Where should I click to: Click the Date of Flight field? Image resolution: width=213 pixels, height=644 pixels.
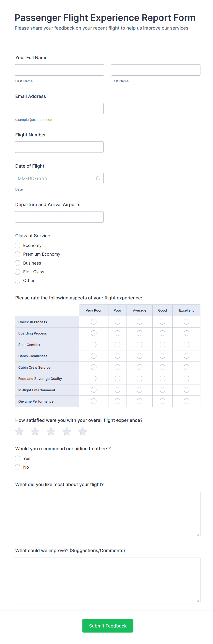[55, 178]
